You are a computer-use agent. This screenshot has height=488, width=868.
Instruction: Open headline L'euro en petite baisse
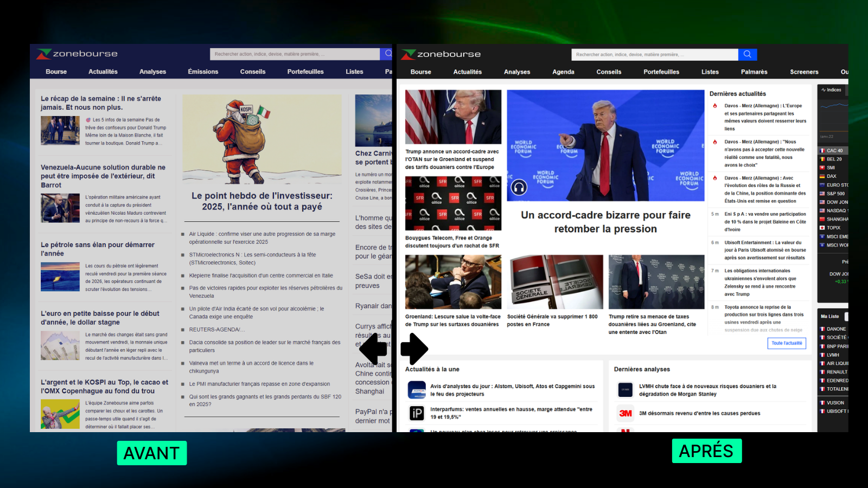[100, 318]
